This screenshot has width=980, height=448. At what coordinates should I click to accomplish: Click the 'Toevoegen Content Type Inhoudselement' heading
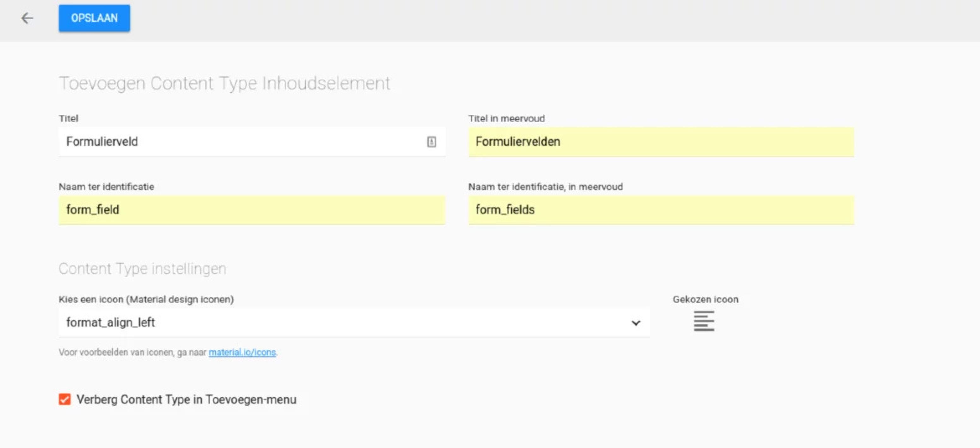coord(224,83)
